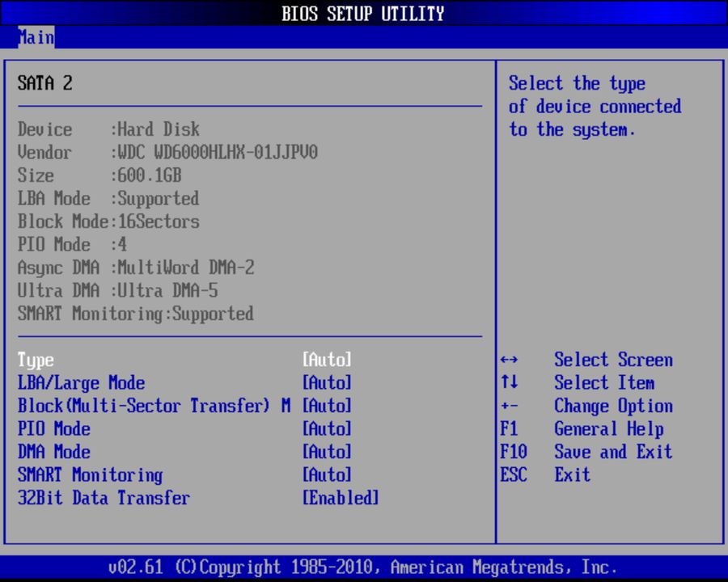Switch to the Main tab
Screen dimensions: 728x582
[36, 37]
